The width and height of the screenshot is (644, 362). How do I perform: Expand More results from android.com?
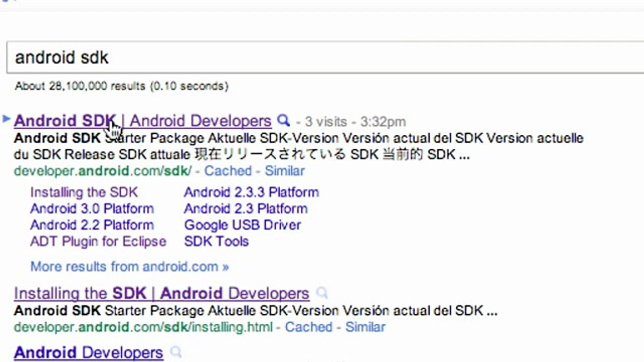click(129, 266)
